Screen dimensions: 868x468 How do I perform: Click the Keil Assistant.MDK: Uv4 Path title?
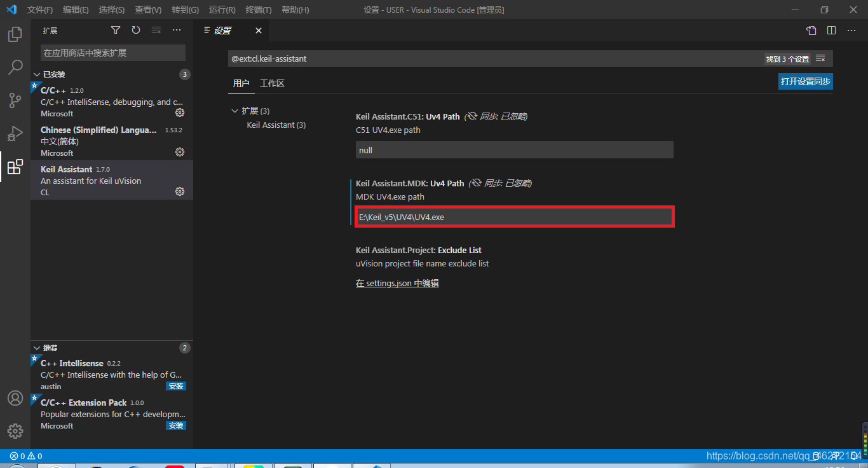click(410, 183)
